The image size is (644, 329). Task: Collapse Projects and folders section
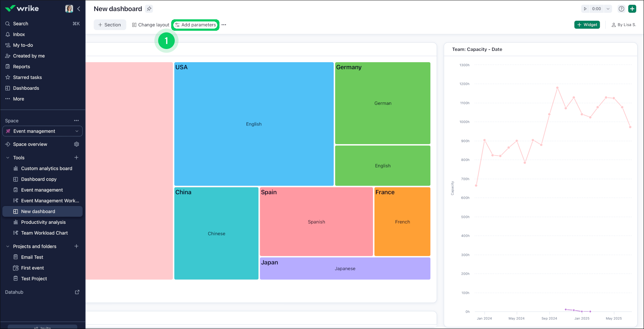[x=8, y=246]
